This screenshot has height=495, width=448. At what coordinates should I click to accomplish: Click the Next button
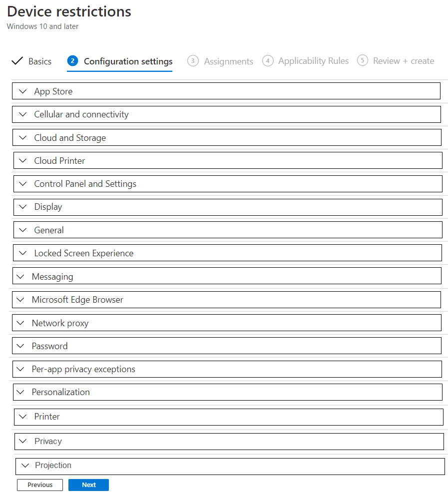pyautogui.click(x=88, y=485)
